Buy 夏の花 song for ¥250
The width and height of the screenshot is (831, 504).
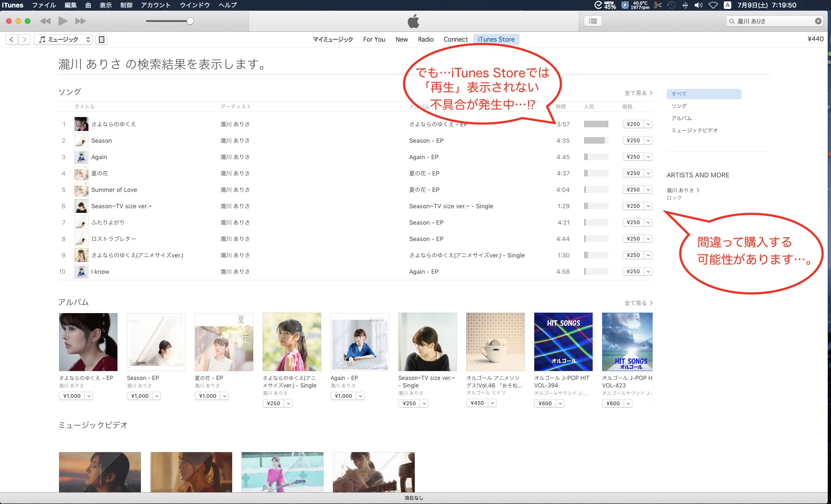point(633,173)
